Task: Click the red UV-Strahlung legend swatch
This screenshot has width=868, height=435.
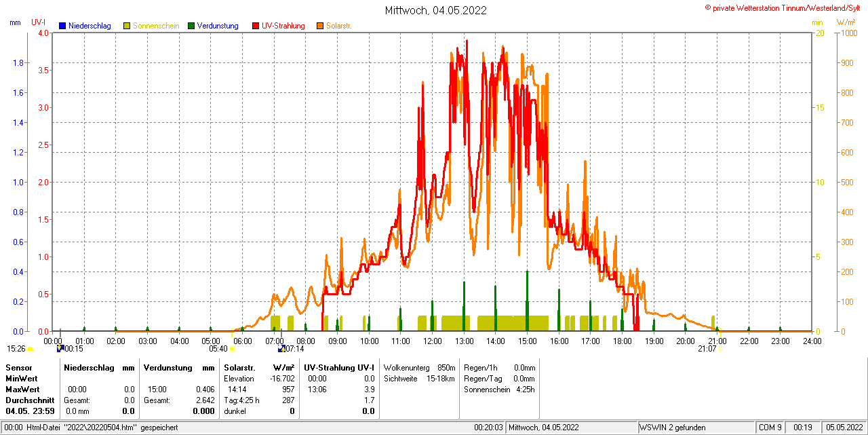Action: 256,26
